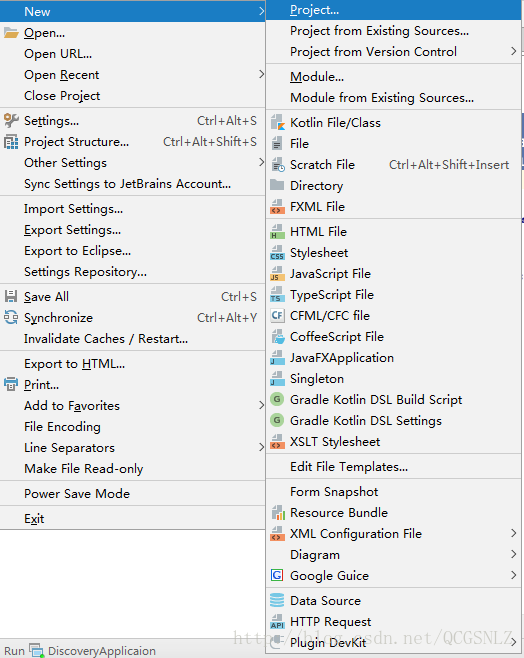This screenshot has height=658, width=524.
Task: Select Edit File Templates...
Action: pos(394,467)
